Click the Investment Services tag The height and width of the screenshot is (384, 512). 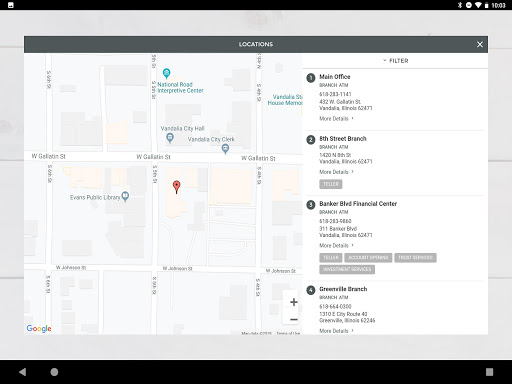click(347, 269)
